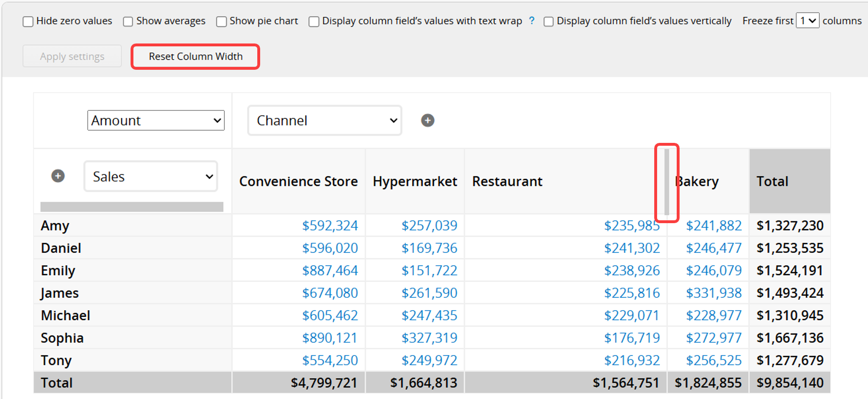868x399 pixels.
Task: Expand the Channel column field dropdown
Action: click(x=325, y=120)
